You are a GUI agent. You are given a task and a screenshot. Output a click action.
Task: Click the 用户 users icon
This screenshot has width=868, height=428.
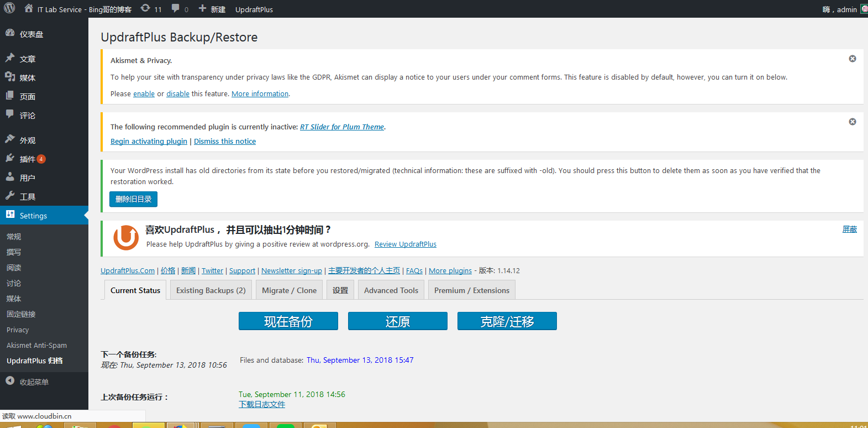coord(10,177)
